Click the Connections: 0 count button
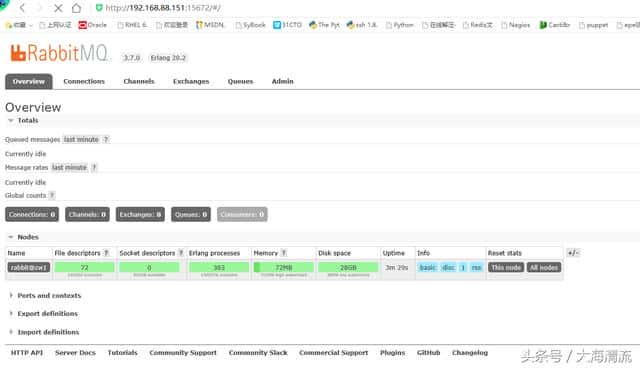Image resolution: width=640 pixels, height=368 pixels. (32, 215)
